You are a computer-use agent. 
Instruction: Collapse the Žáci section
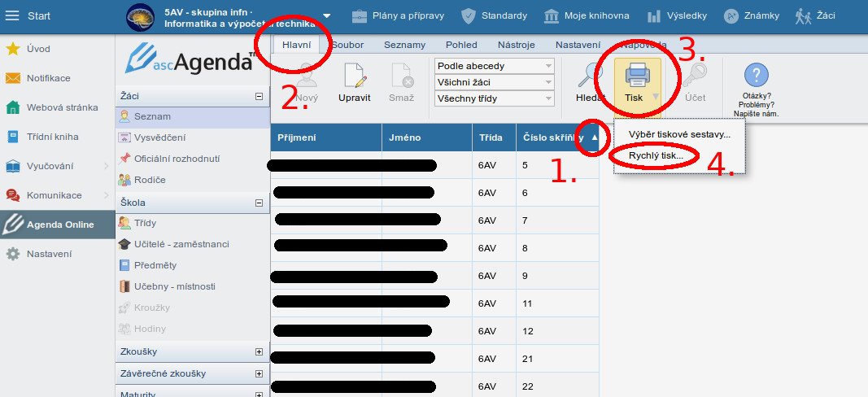[x=260, y=96]
